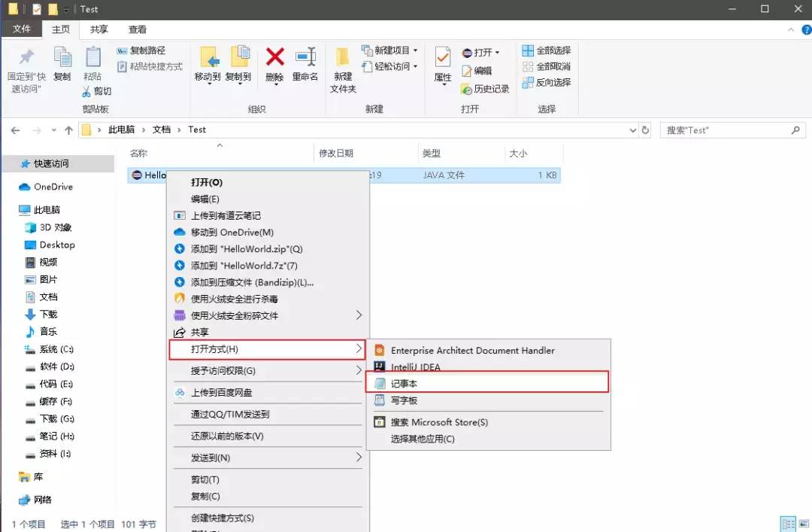Select Network in navigation pane
Viewport: 812px width, 532px height.
tap(35, 500)
